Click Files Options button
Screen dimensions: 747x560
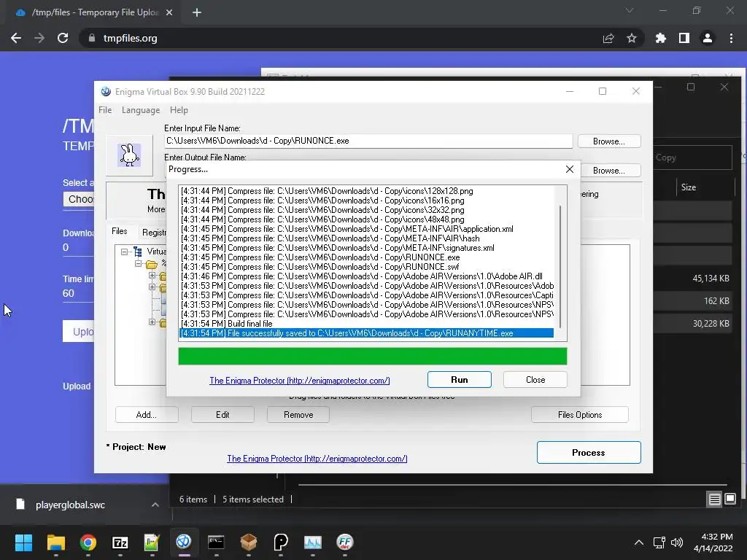click(x=580, y=415)
